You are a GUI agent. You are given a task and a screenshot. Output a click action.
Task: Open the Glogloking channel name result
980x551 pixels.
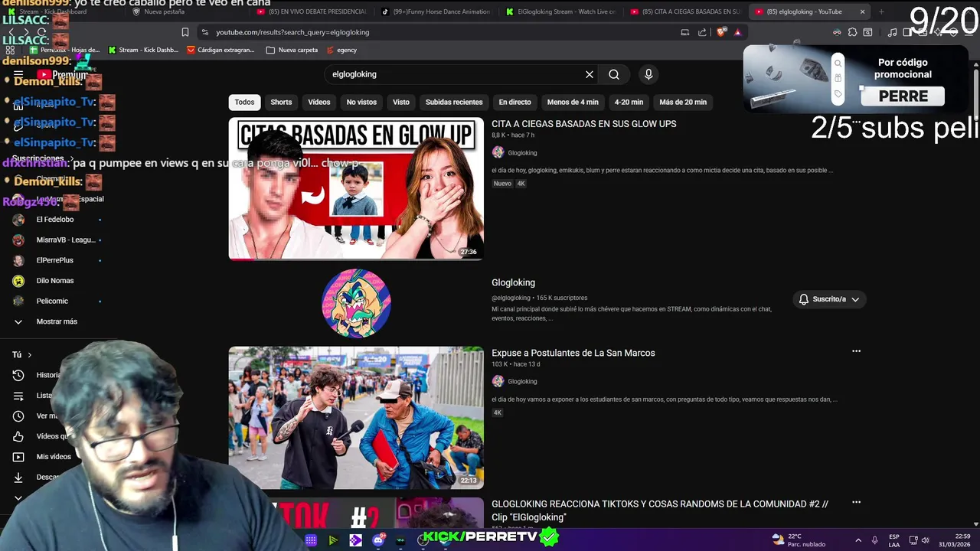(513, 282)
